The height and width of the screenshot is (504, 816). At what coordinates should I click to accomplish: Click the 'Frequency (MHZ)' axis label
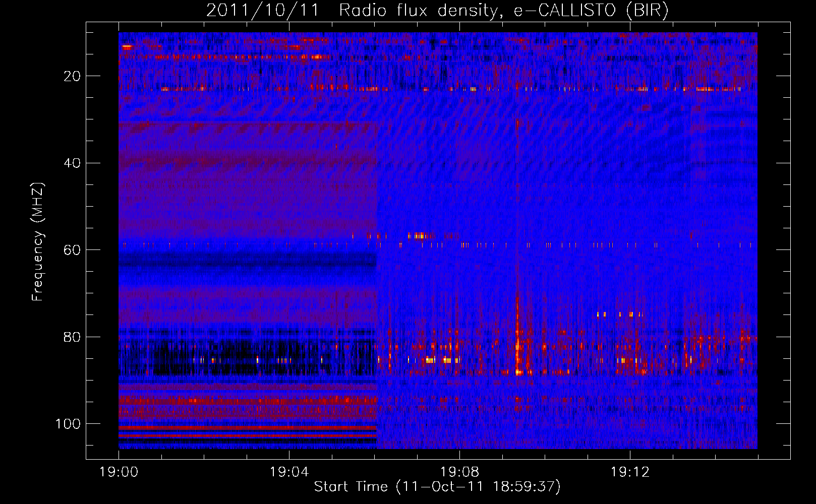(x=38, y=242)
